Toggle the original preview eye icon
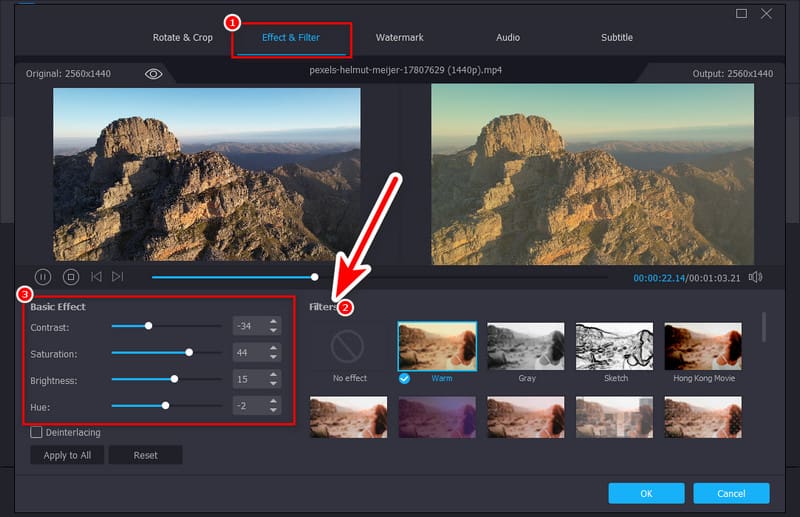This screenshot has width=800, height=517. point(153,74)
